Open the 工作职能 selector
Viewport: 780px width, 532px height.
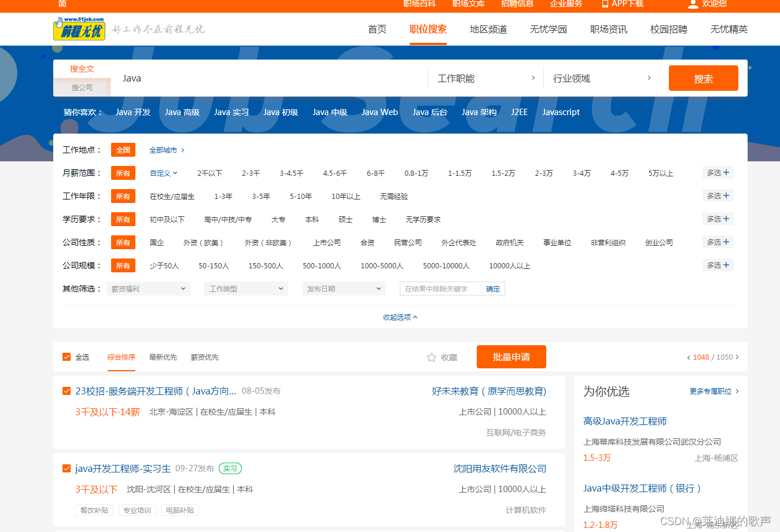(x=486, y=78)
